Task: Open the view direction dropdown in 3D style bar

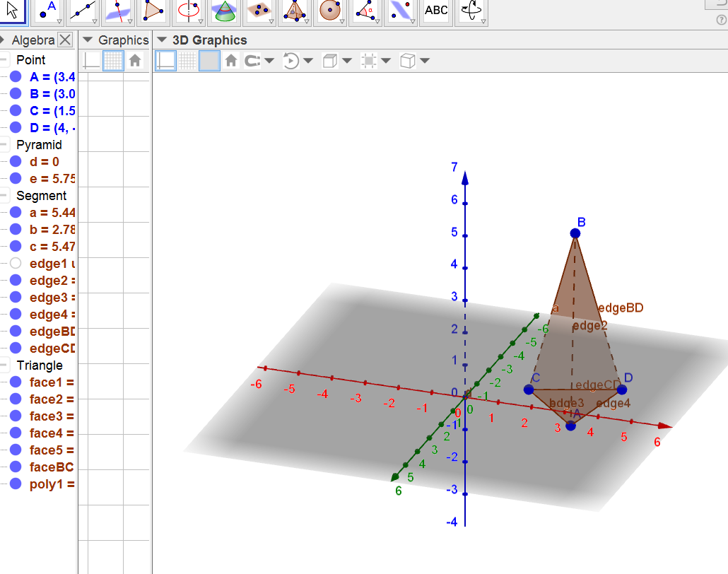Action: (x=348, y=61)
